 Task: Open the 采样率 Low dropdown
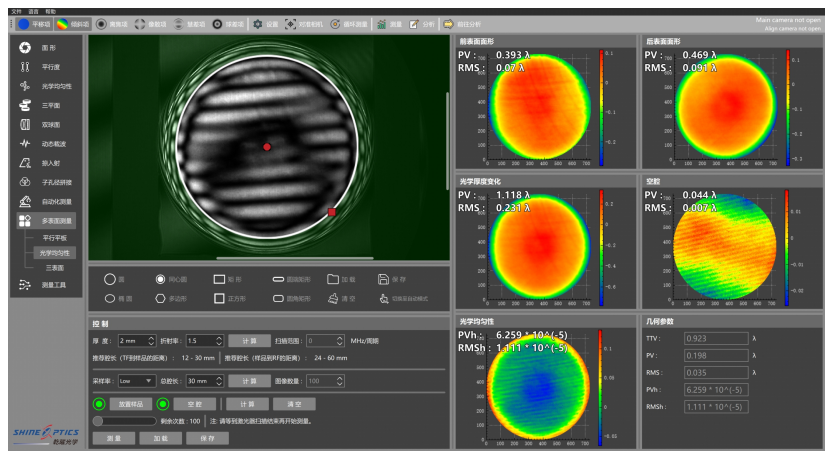tap(136, 381)
